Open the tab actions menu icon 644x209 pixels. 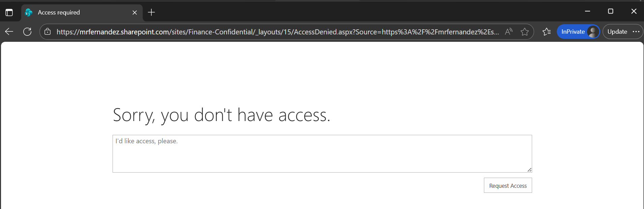coord(9,12)
